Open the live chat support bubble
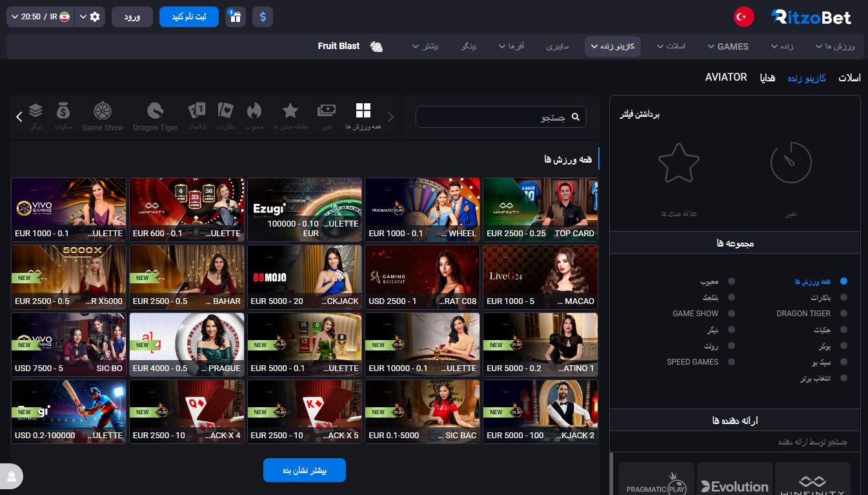 11,476
